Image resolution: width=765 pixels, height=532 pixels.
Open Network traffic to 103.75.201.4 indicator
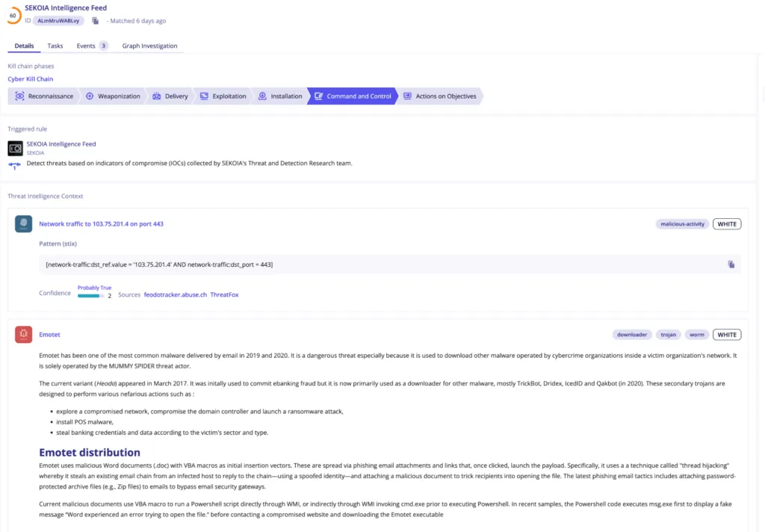101,223
